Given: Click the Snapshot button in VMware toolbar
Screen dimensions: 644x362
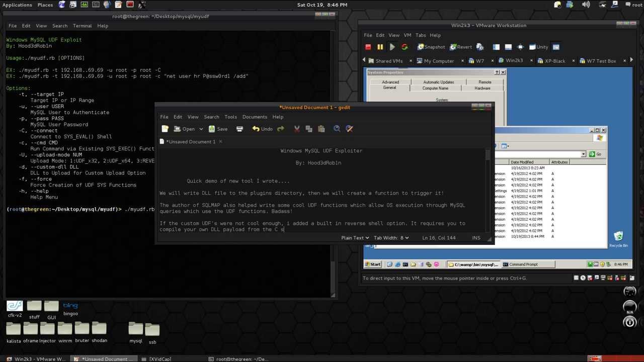Looking at the screenshot, I should click(431, 47).
